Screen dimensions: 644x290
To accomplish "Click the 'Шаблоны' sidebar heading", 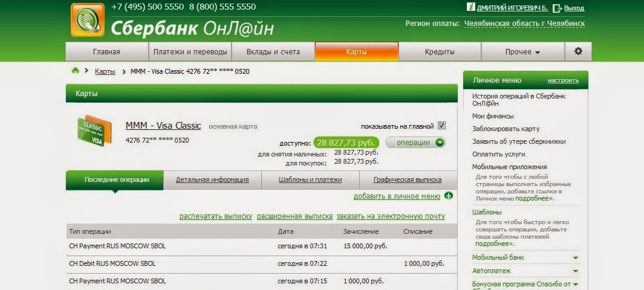I will point(487,213).
